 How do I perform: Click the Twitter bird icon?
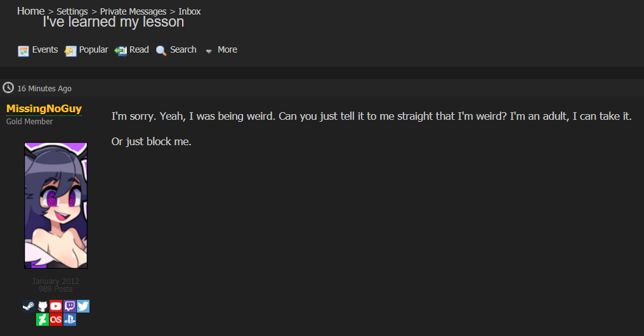tap(83, 306)
